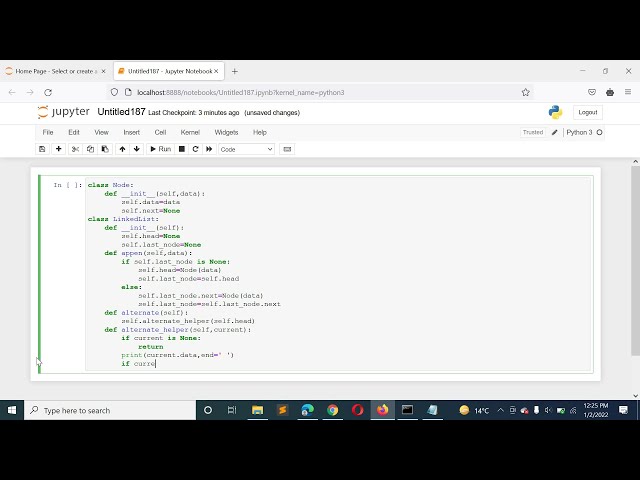
Task: Click the Jupyter logo
Action: (63, 112)
